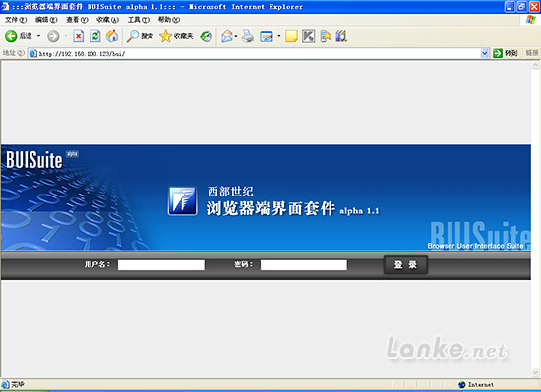Screen dimensions: 541x392
Task: Focus the 密码 password input field
Action: click(x=304, y=265)
